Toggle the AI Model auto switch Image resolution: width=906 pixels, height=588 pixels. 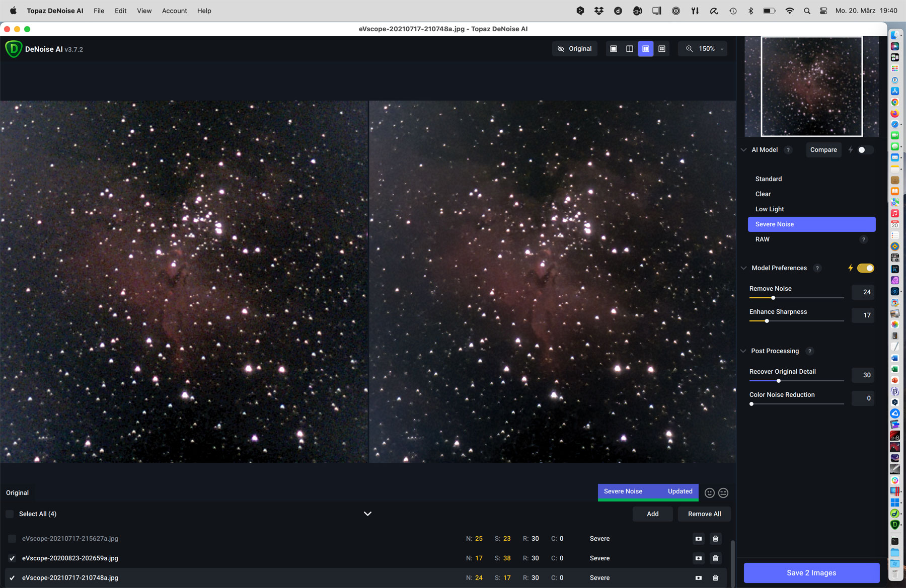point(865,150)
